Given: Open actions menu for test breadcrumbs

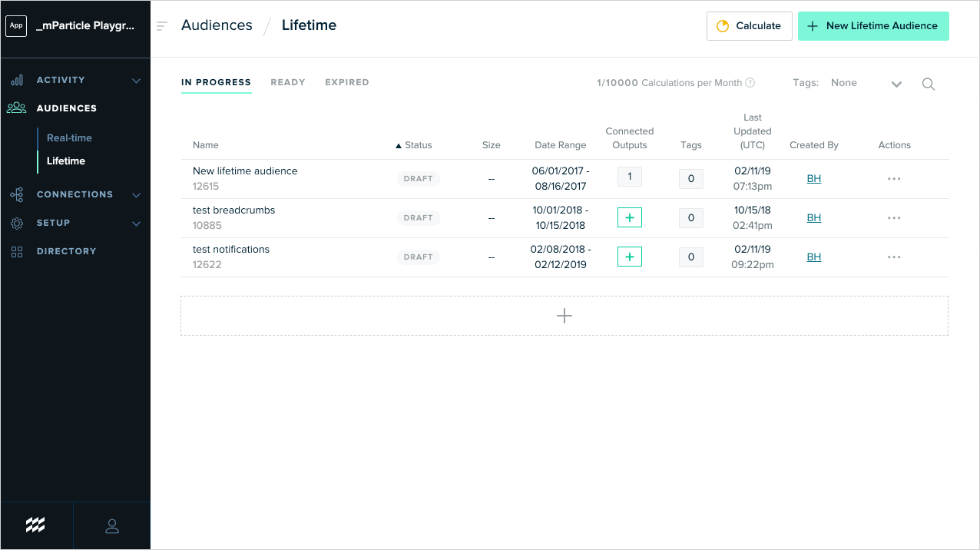Looking at the screenshot, I should (x=894, y=218).
